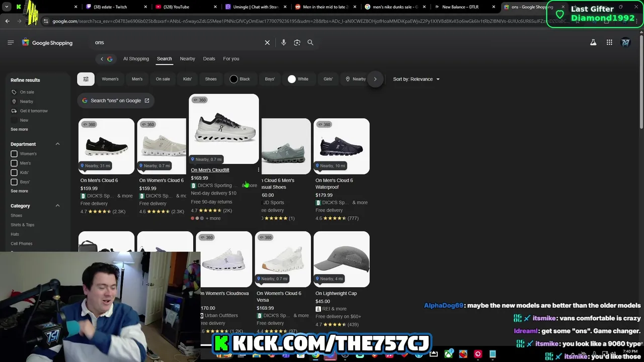
Task: Open the On Men's Cloudtilt product link
Action: click(x=210, y=170)
